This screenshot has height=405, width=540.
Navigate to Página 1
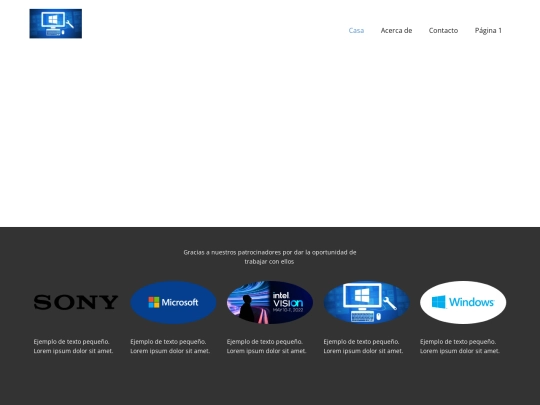(488, 31)
